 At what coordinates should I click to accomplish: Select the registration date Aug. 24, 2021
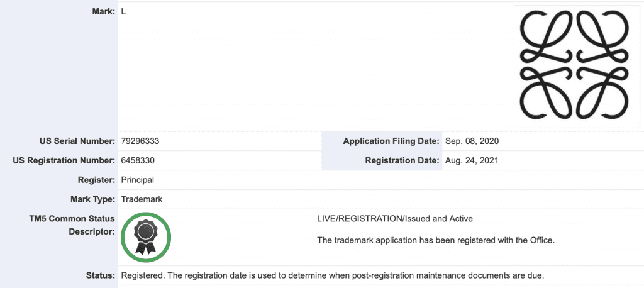[472, 160]
